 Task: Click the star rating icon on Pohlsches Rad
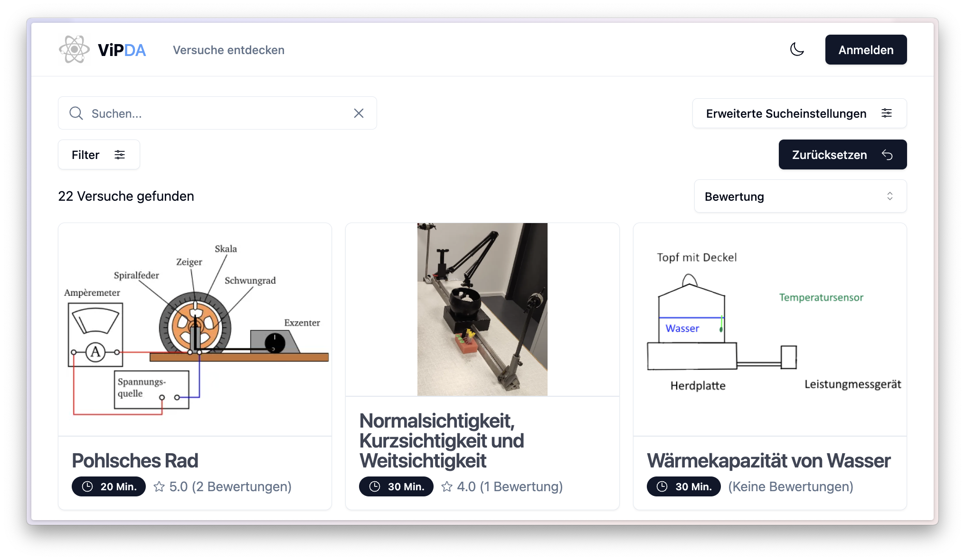tap(159, 486)
